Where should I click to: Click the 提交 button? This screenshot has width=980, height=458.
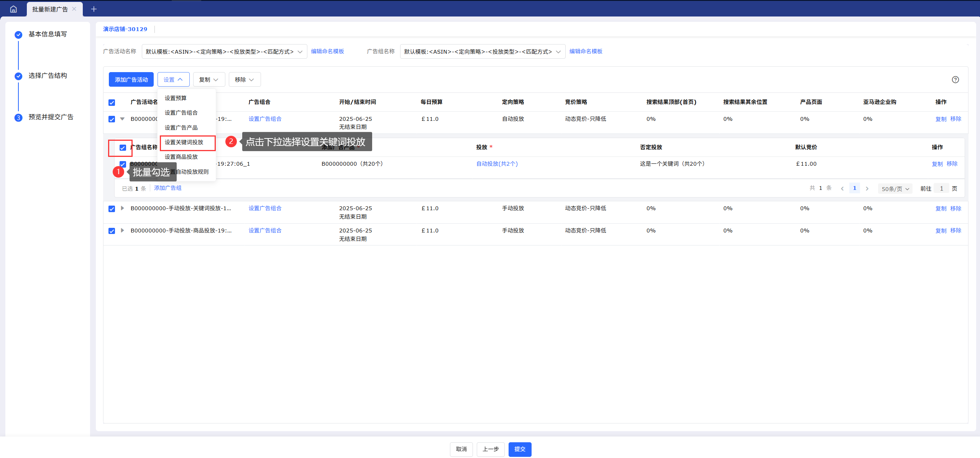(520, 449)
